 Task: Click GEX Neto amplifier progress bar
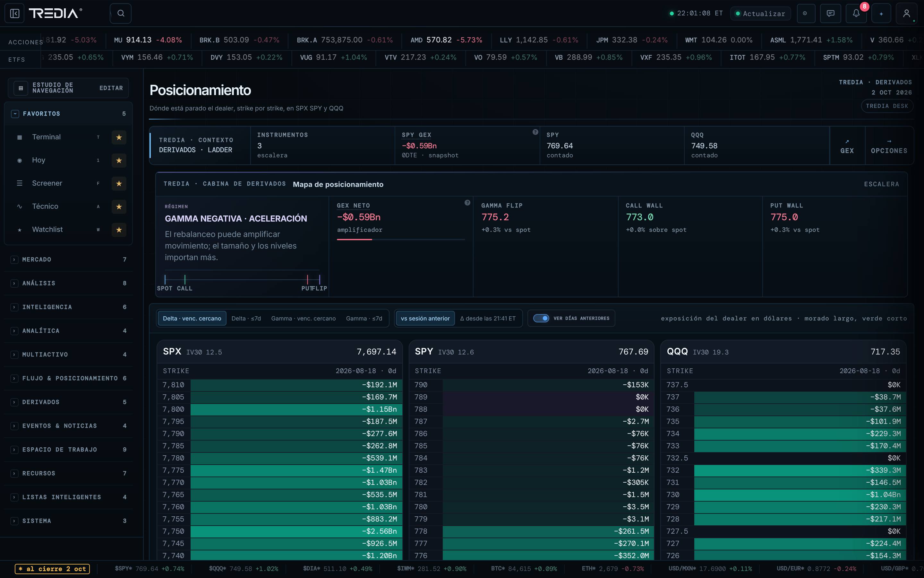(x=401, y=239)
